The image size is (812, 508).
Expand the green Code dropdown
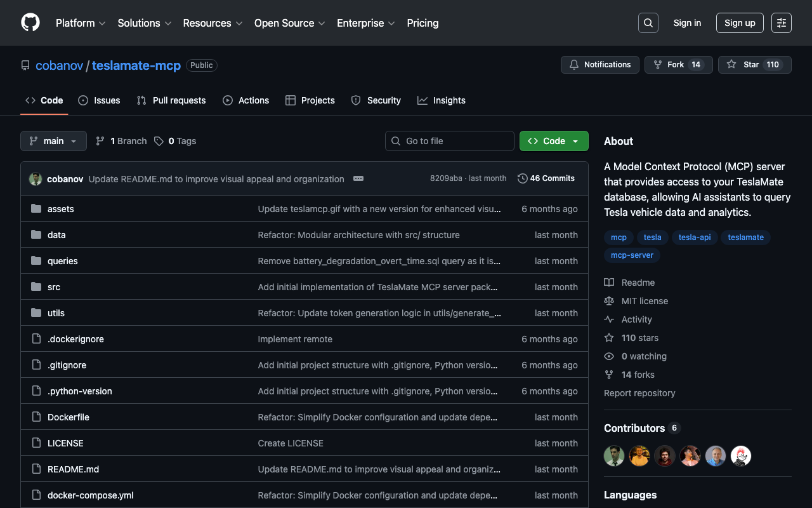pyautogui.click(x=554, y=141)
